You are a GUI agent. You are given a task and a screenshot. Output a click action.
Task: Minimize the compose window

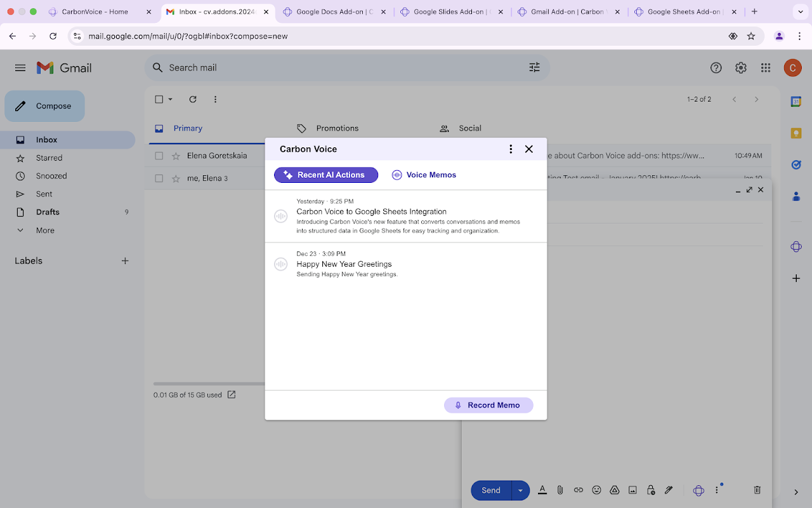point(738,190)
